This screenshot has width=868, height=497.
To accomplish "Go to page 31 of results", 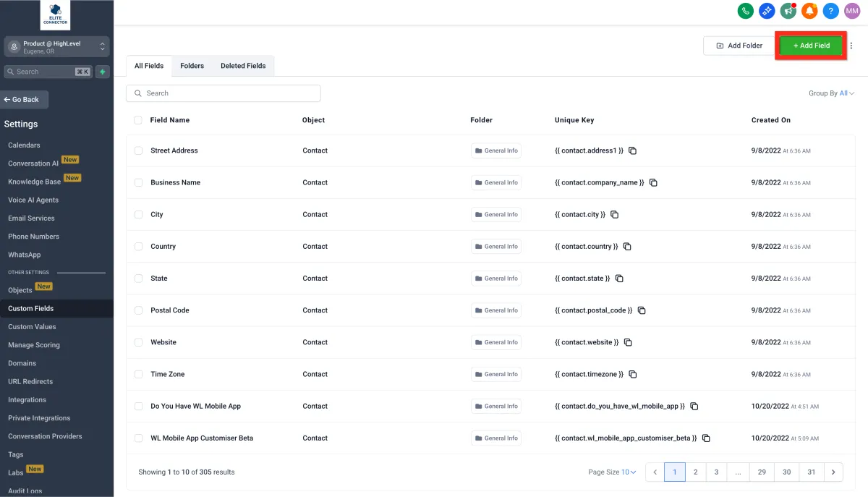I will [x=812, y=472].
